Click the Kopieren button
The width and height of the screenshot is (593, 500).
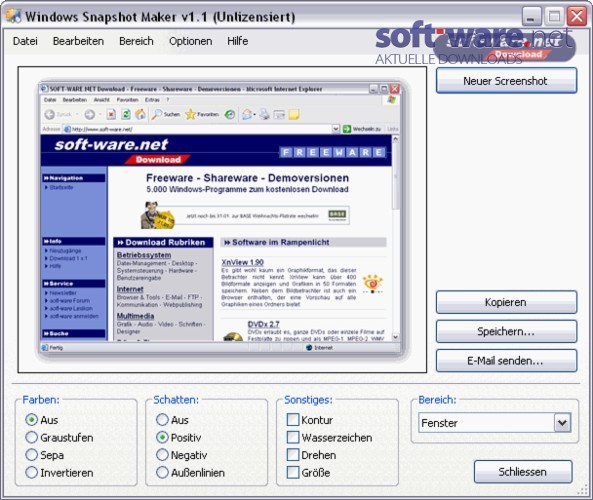[x=506, y=302]
